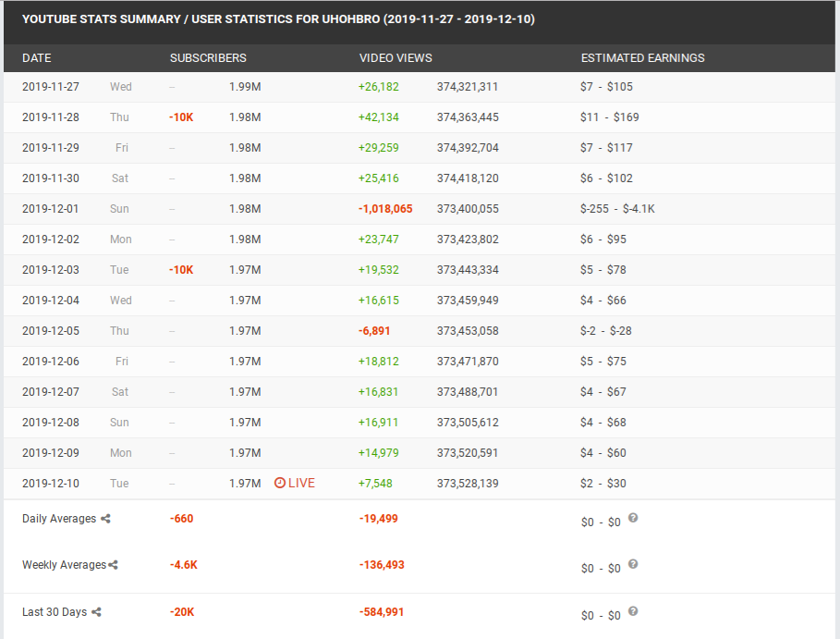The width and height of the screenshot is (840, 639).
Task: Click the -584,991 last 30 days views
Action: [x=382, y=612]
